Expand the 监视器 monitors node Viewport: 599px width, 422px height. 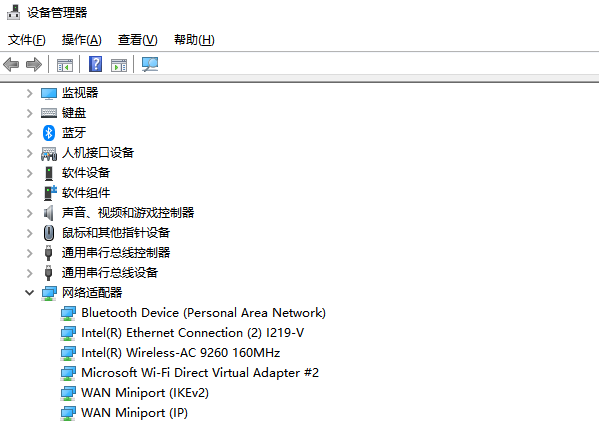click(29, 93)
